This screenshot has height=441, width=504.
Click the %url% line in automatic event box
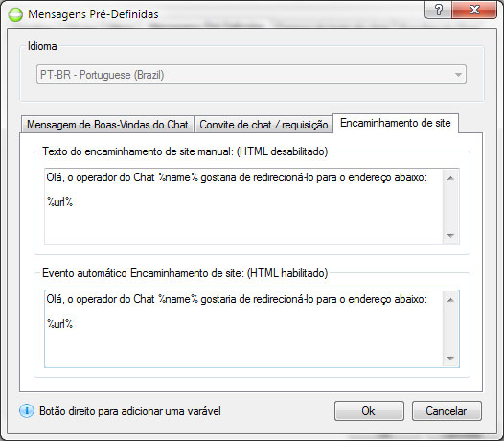[59, 324]
